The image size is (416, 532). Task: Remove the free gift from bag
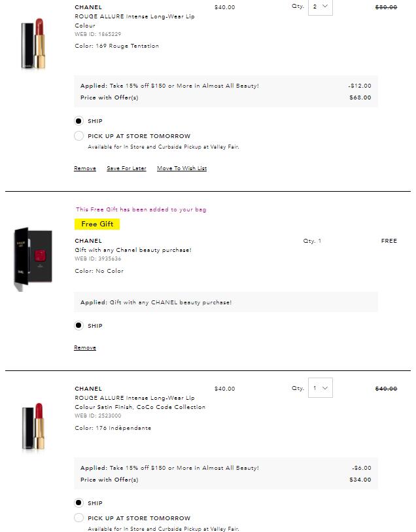[x=85, y=348]
